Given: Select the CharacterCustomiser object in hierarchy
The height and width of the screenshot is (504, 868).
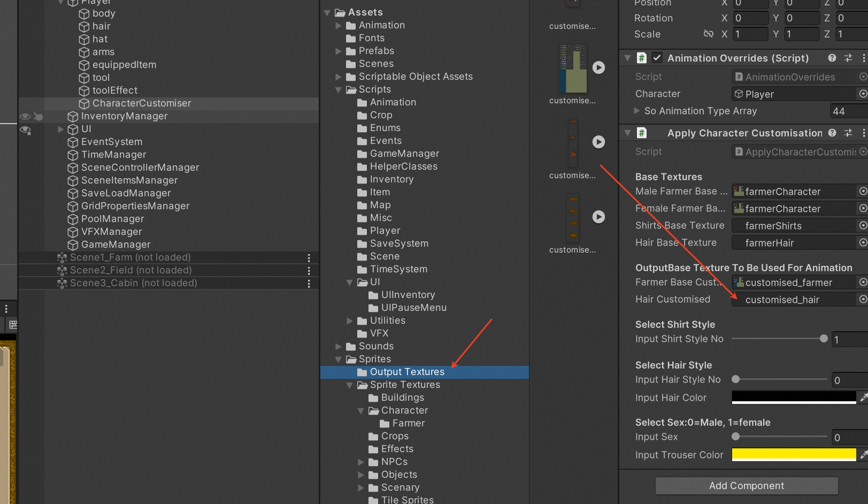Looking at the screenshot, I should (142, 103).
